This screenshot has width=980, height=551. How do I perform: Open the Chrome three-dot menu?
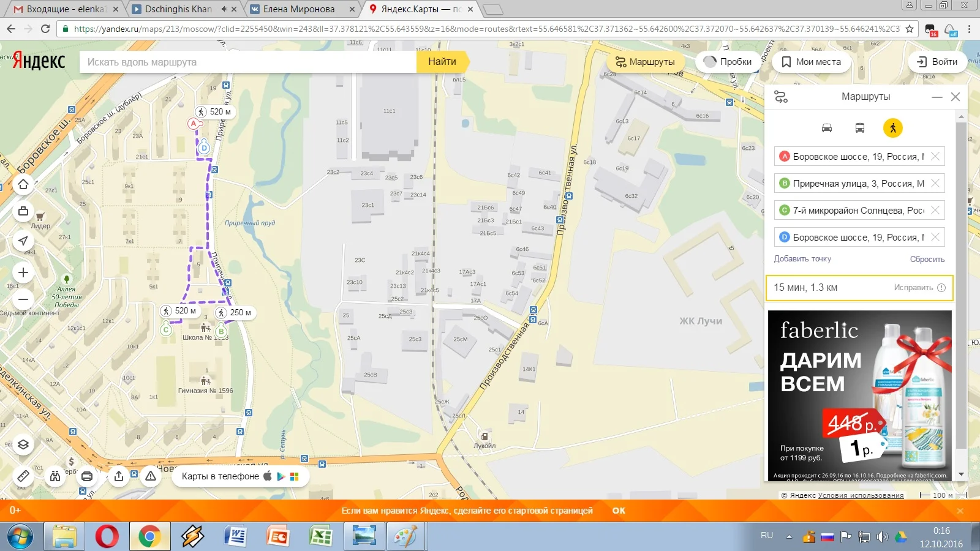coord(969,29)
